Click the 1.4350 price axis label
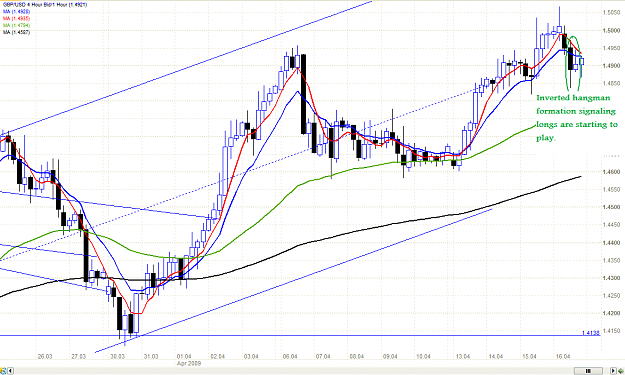 [x=611, y=260]
